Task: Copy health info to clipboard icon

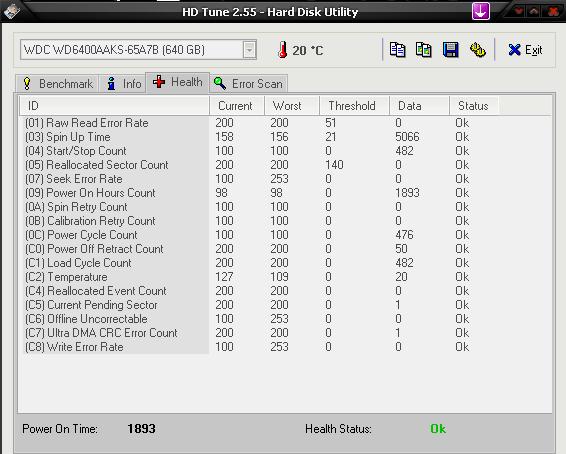Action: 397,50
